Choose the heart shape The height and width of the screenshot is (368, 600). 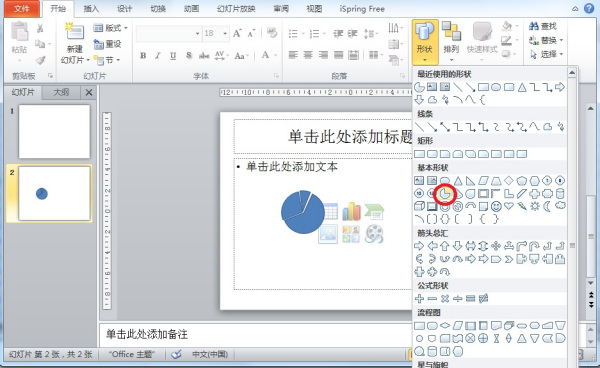[509, 206]
